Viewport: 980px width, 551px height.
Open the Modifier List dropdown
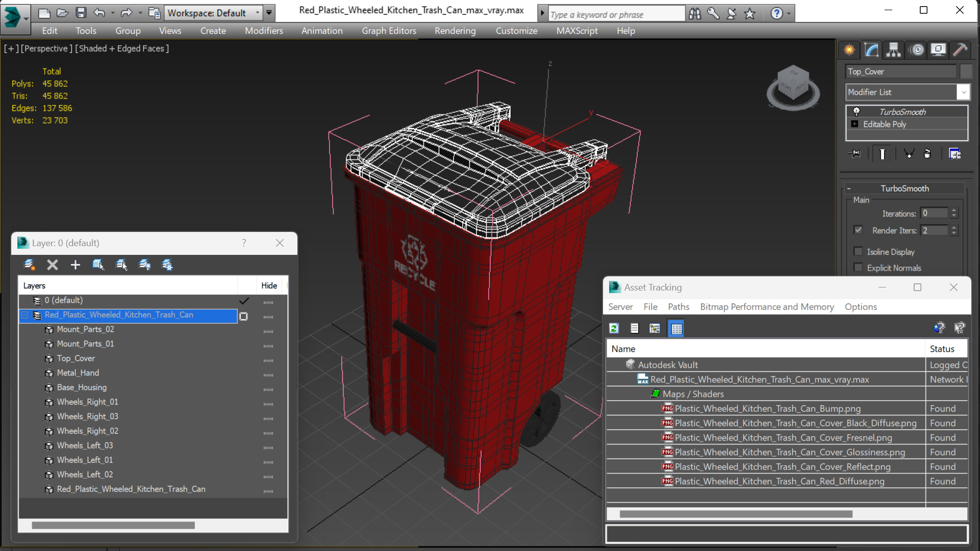963,92
